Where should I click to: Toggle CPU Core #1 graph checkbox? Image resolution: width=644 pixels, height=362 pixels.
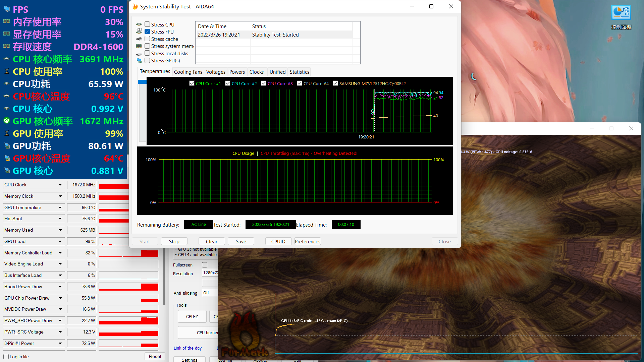pos(192,83)
